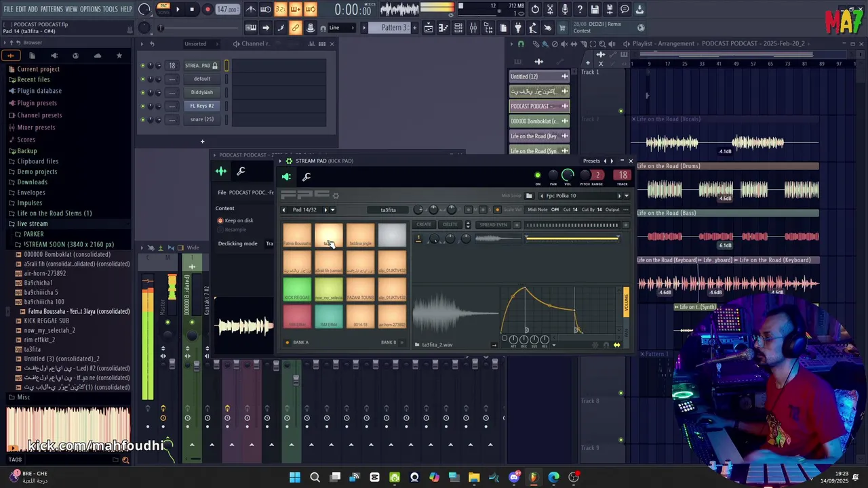This screenshot has width=868, height=488.
Task: Arm the transport record button
Action: click(x=208, y=9)
